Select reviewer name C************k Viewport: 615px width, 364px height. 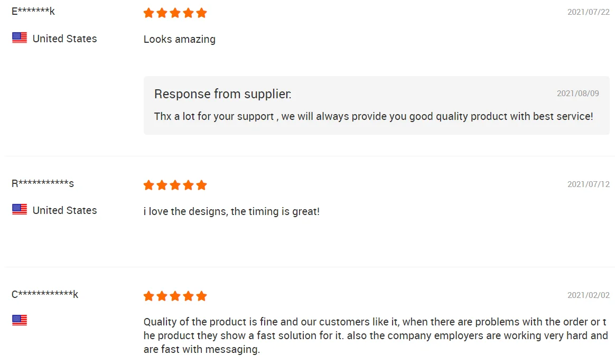click(x=45, y=294)
